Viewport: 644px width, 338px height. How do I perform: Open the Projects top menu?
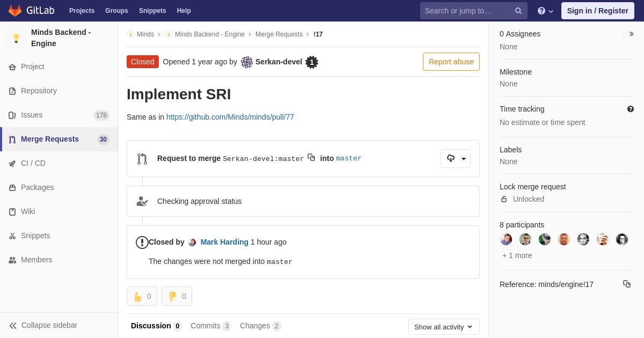pos(82,11)
